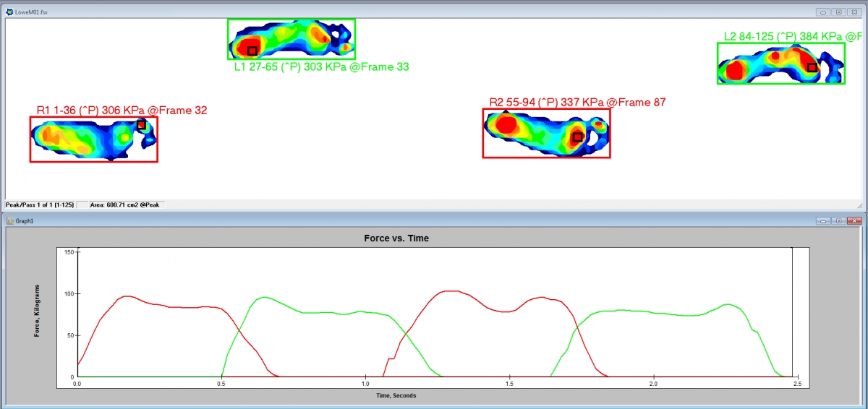Click the Graph1 window chart icon
The image size is (868, 409).
pyautogui.click(x=9, y=220)
